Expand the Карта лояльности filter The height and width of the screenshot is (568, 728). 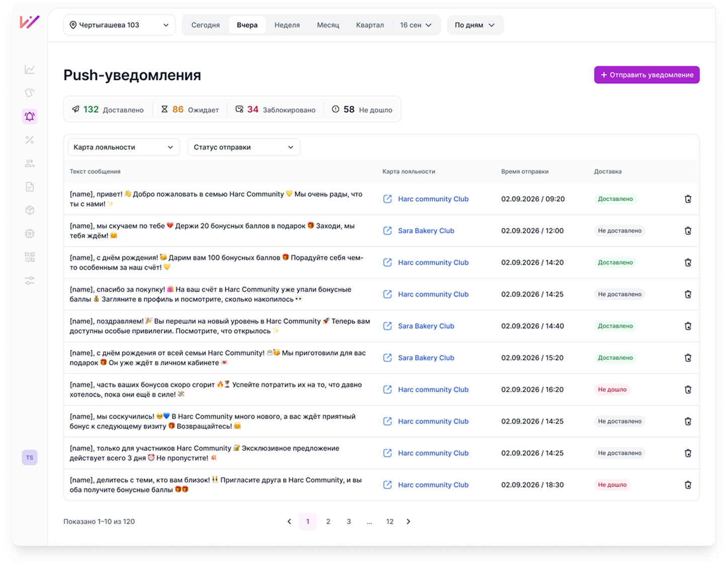[x=124, y=147]
